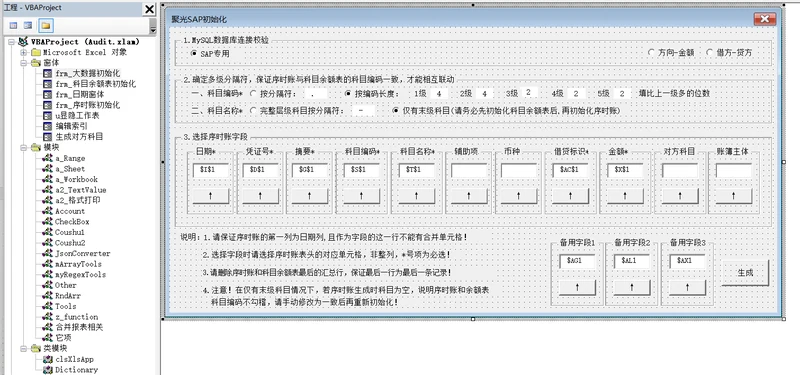The width and height of the screenshot is (800, 375).
Task: Click the View Object toolbar icon
Action: pyautogui.click(x=28, y=26)
